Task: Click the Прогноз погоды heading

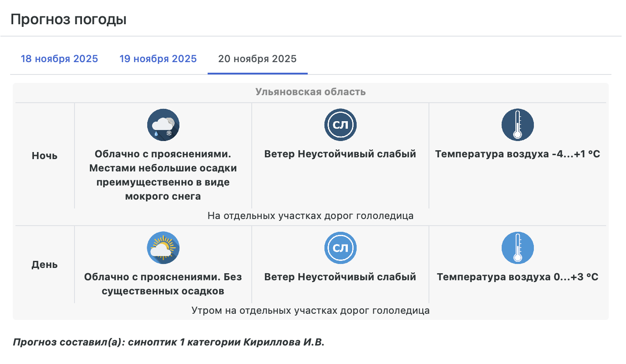Action: pyautogui.click(x=68, y=19)
